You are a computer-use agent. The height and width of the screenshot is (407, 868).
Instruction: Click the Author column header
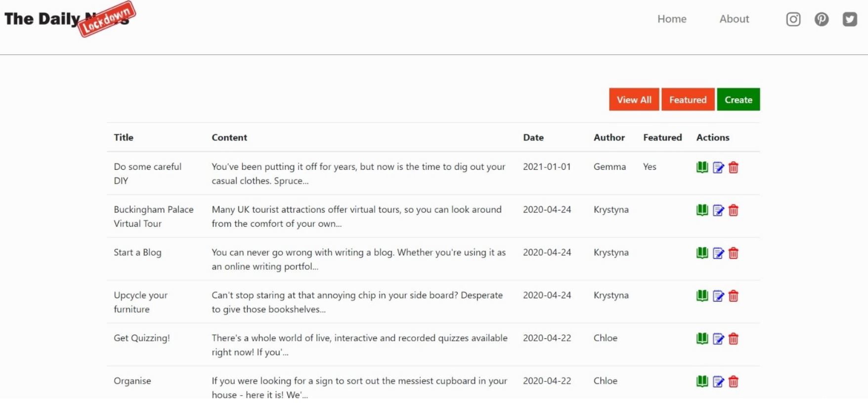(609, 137)
